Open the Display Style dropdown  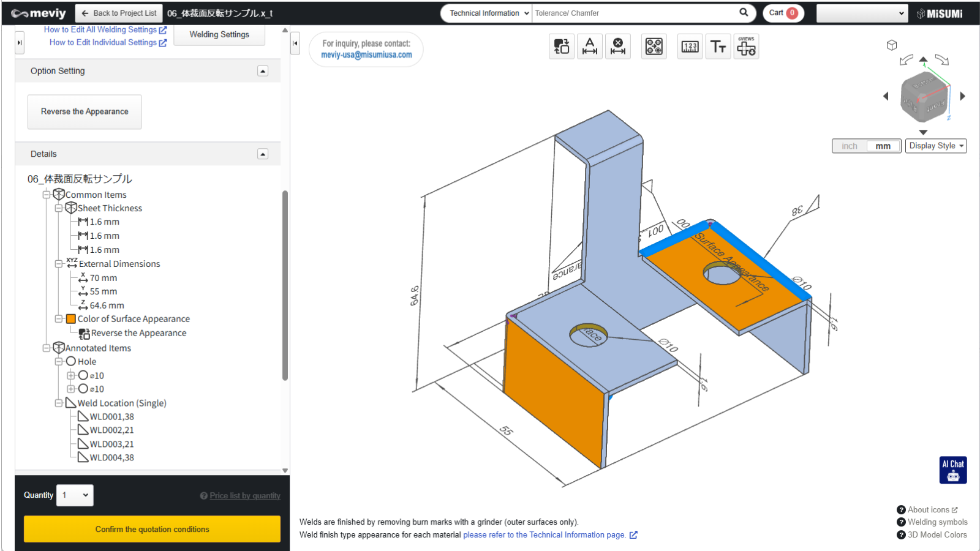(935, 146)
